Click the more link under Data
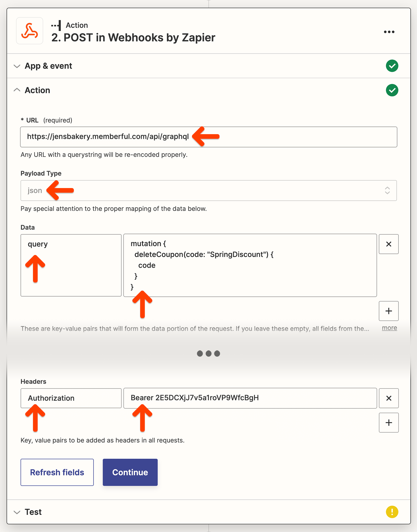The width and height of the screenshot is (417, 532). [389, 328]
